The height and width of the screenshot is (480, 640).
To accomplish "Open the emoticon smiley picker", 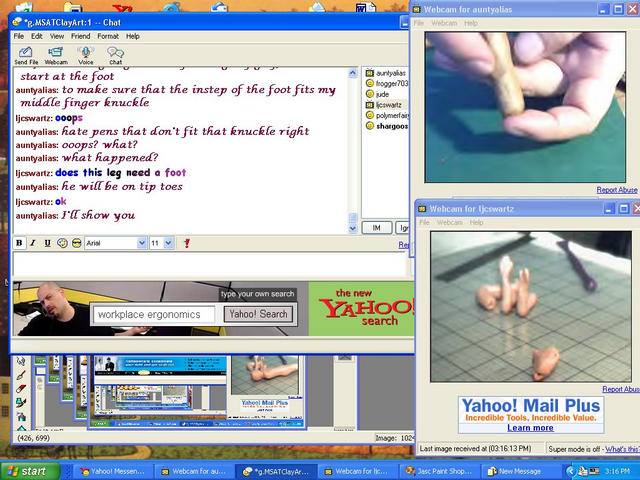I will (62, 243).
